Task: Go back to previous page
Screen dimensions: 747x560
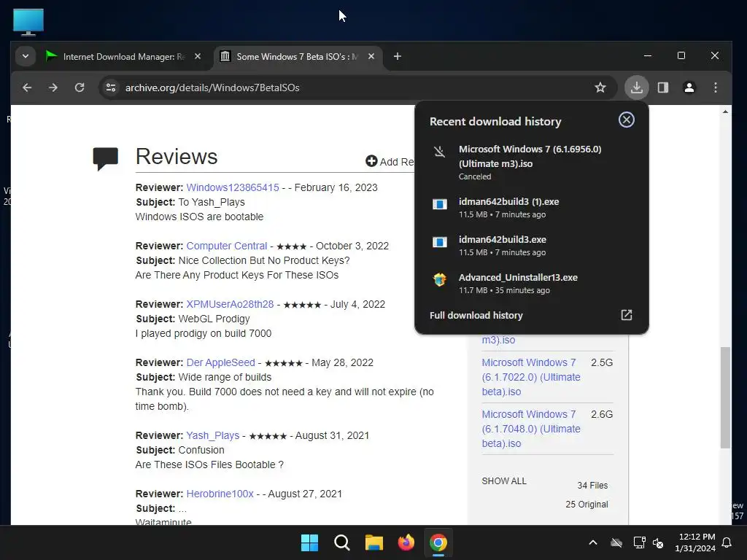Action: 27,87
